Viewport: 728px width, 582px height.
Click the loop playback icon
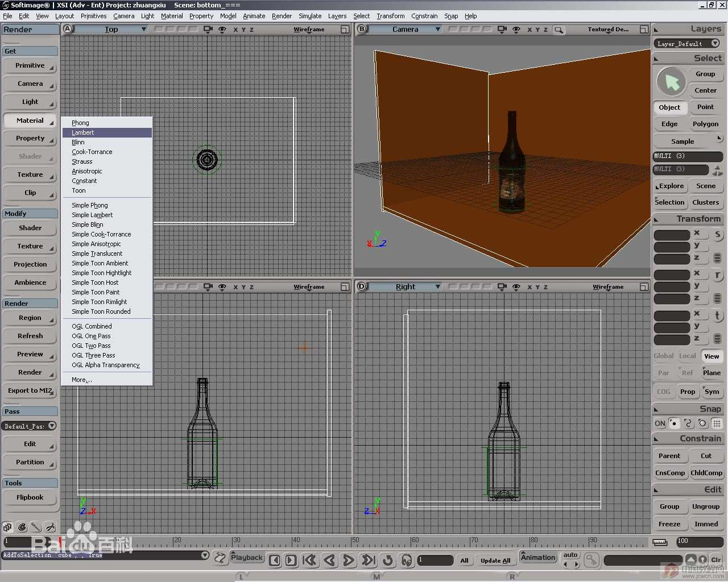point(388,560)
